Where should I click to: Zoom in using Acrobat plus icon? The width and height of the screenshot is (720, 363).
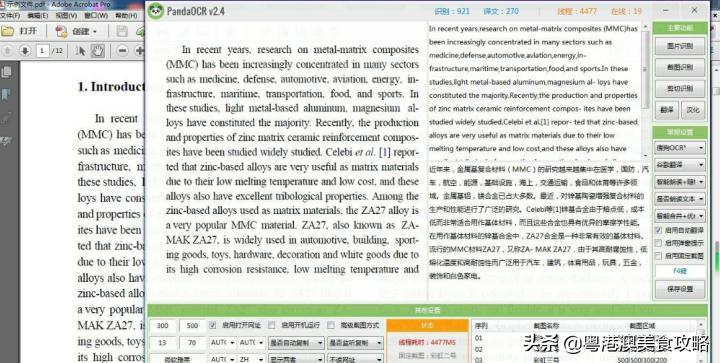pyautogui.click(x=140, y=50)
